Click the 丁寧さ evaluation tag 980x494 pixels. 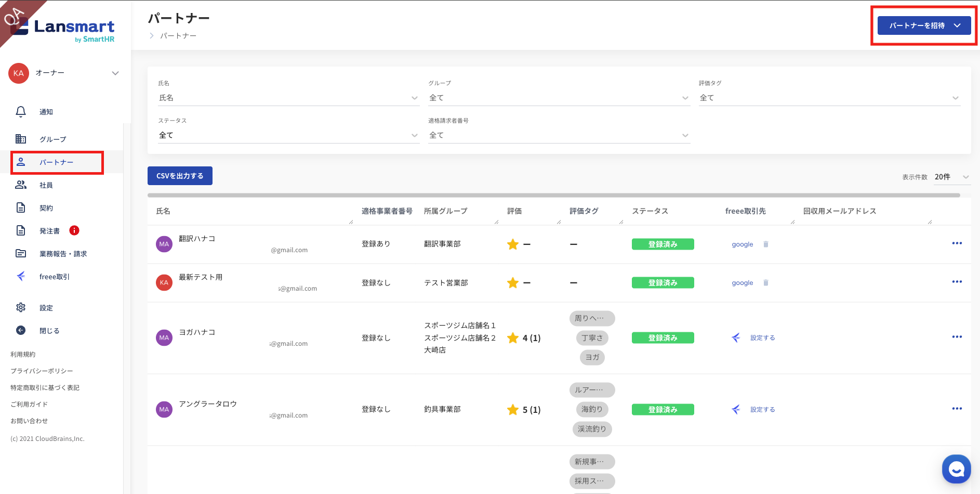tap(592, 338)
